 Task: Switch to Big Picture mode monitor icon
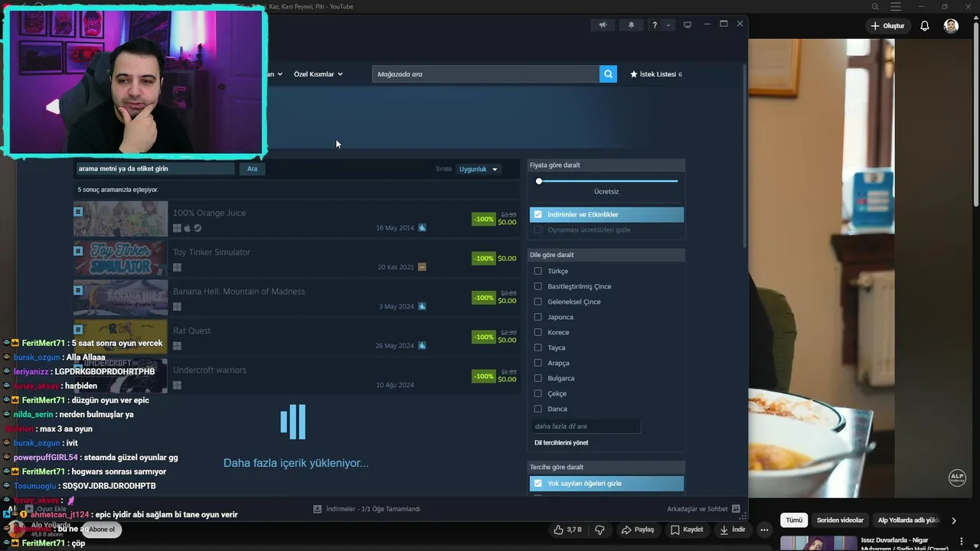pyautogui.click(x=688, y=25)
